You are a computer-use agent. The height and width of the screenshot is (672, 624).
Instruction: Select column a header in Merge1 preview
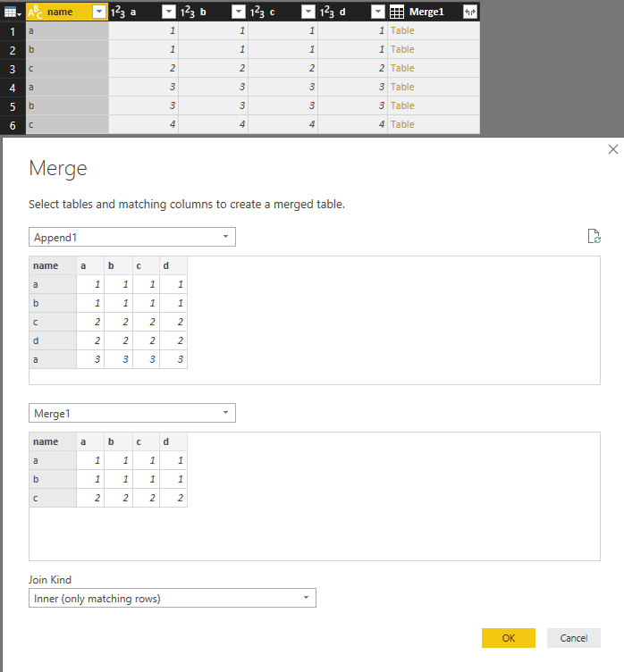click(x=90, y=441)
